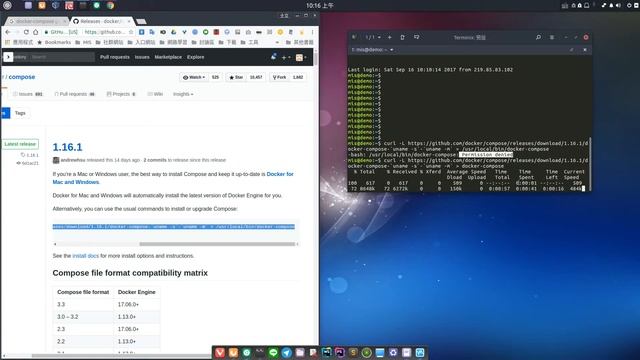
Task: Open the volume indicator in system tray
Action: [618, 5]
